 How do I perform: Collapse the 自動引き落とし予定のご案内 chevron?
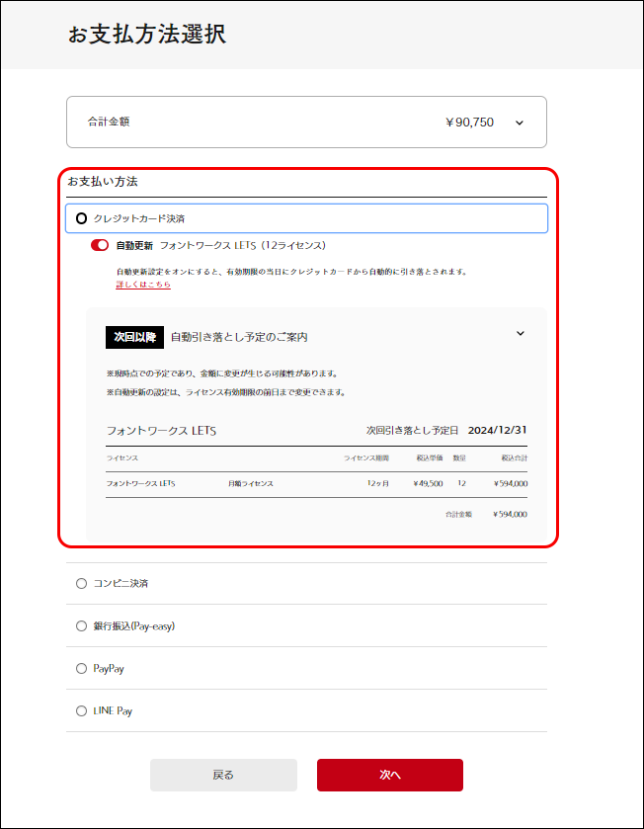point(521,334)
